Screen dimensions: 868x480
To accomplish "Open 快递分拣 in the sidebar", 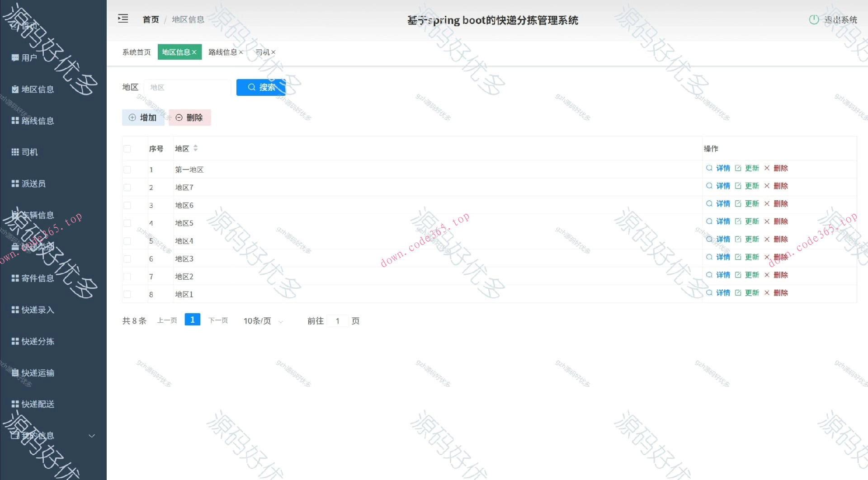I will tap(36, 341).
